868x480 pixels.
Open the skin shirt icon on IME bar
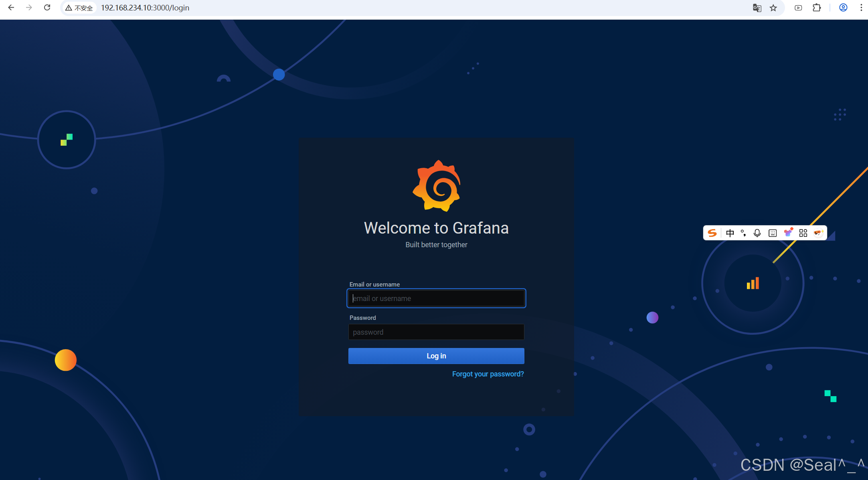(788, 233)
